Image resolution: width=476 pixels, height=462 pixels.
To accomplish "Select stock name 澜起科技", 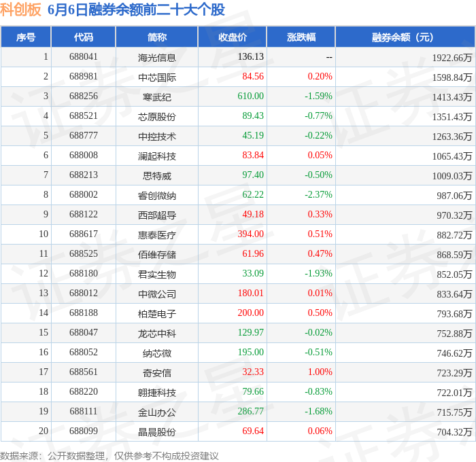I will tap(157, 156).
